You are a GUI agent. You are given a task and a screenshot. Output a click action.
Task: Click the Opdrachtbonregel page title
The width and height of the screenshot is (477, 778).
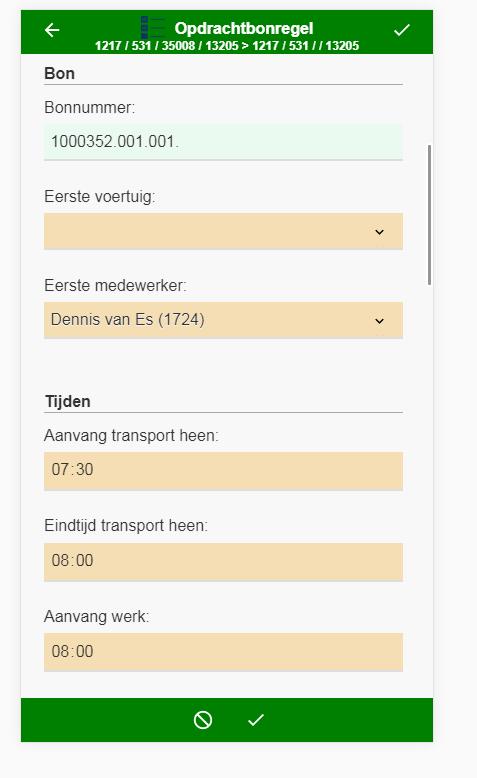click(244, 28)
